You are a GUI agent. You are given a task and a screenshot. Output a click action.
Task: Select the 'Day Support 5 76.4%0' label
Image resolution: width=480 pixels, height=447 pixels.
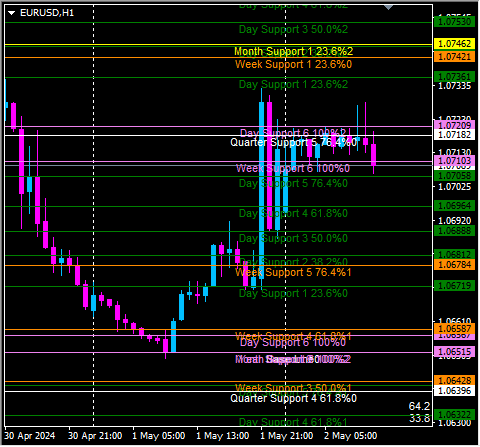click(x=293, y=183)
